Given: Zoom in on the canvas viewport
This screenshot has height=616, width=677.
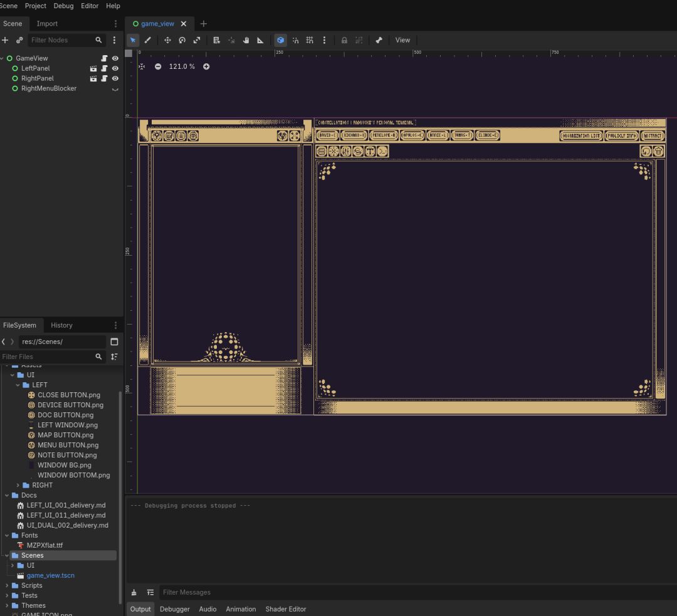Looking at the screenshot, I should pyautogui.click(x=206, y=66).
